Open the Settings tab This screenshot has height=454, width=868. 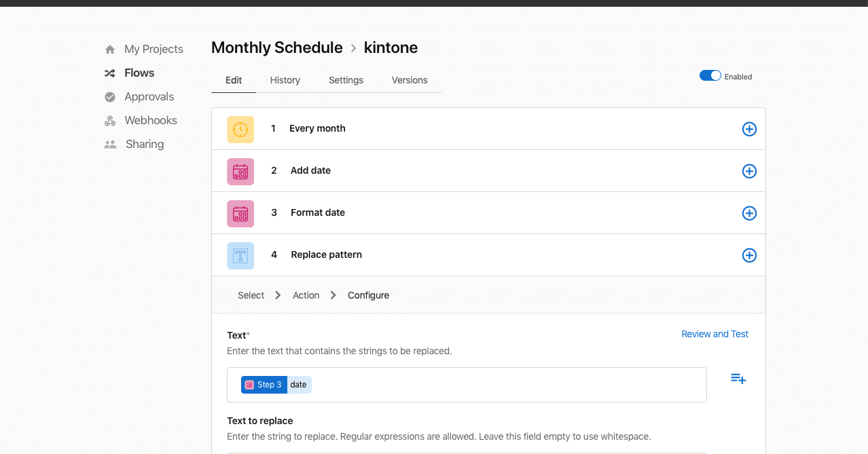tap(346, 80)
